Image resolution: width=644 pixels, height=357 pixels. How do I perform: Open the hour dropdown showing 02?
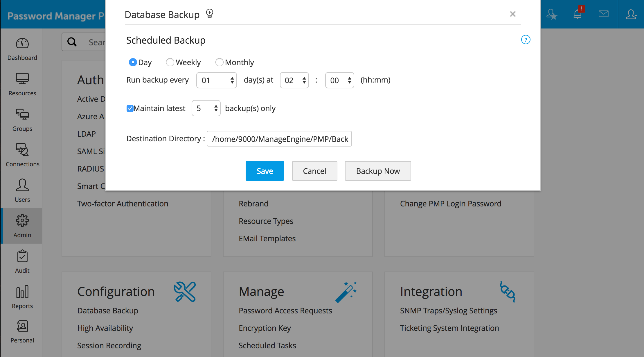[x=294, y=80]
